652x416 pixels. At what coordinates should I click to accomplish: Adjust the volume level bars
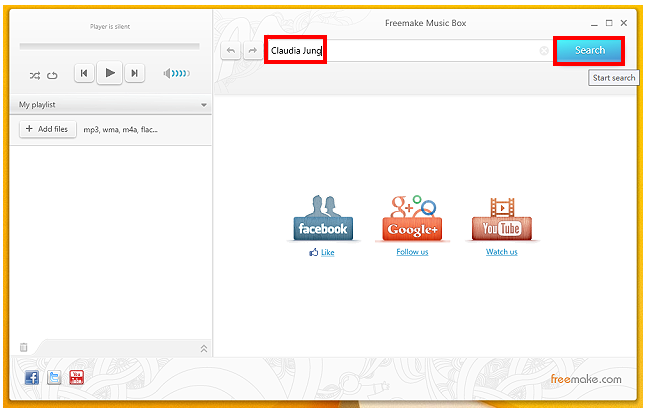(x=181, y=74)
